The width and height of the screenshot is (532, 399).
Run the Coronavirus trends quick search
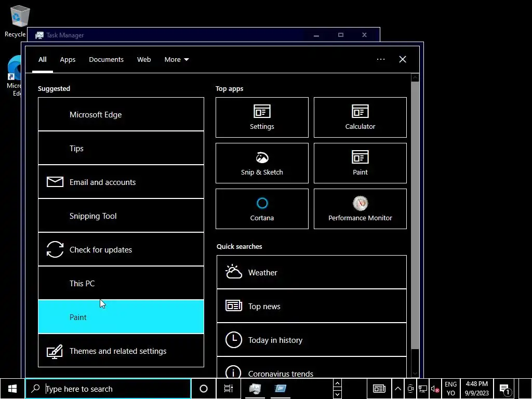312,368
